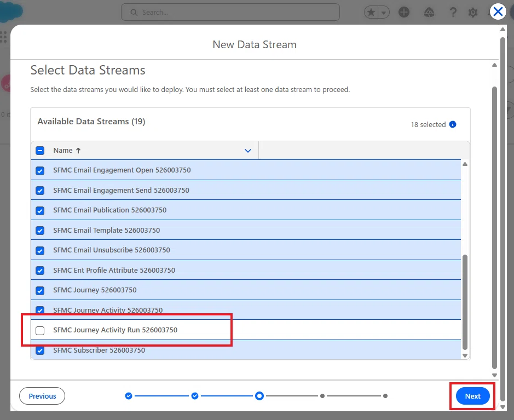The width and height of the screenshot is (514, 420).
Task: Click the Available Data Streams (19) heading
Action: click(91, 122)
